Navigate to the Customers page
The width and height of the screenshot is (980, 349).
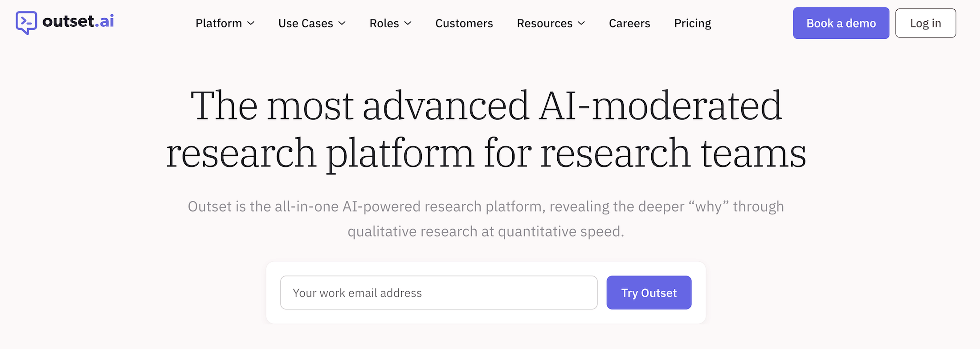click(464, 23)
